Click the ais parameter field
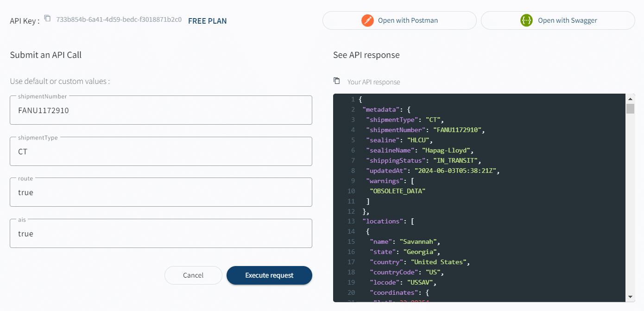644x311 pixels. pos(161,234)
